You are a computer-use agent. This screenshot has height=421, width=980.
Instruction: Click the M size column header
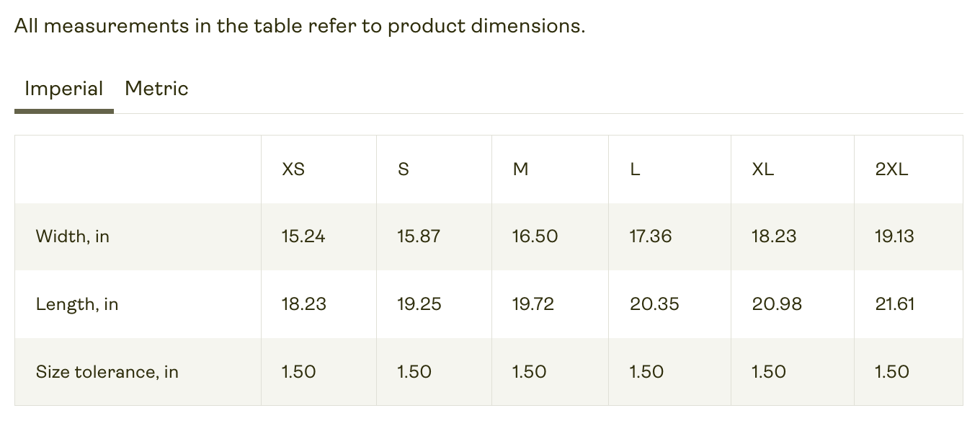tap(520, 169)
